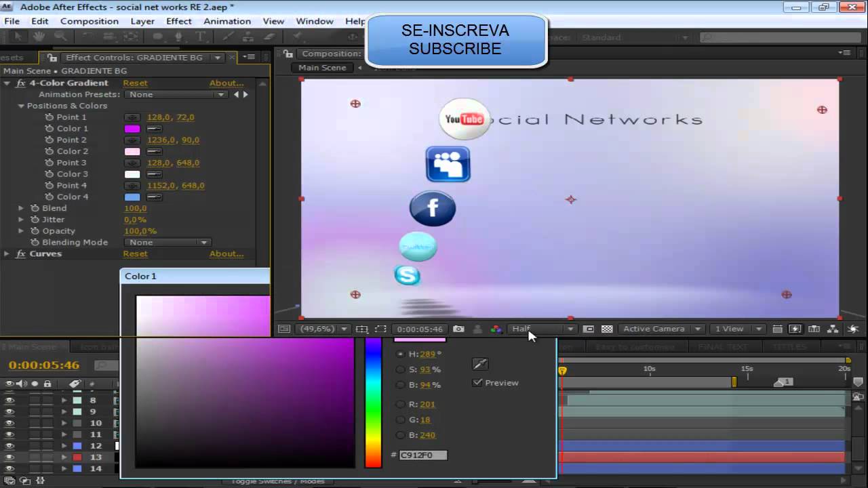Toggle stopwatch for Color 1

(49, 129)
